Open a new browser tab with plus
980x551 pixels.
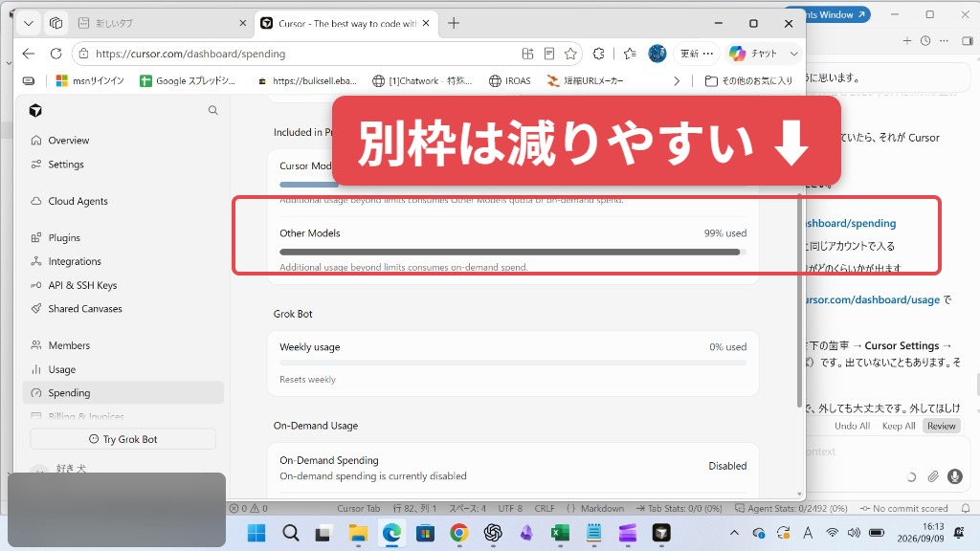point(454,23)
